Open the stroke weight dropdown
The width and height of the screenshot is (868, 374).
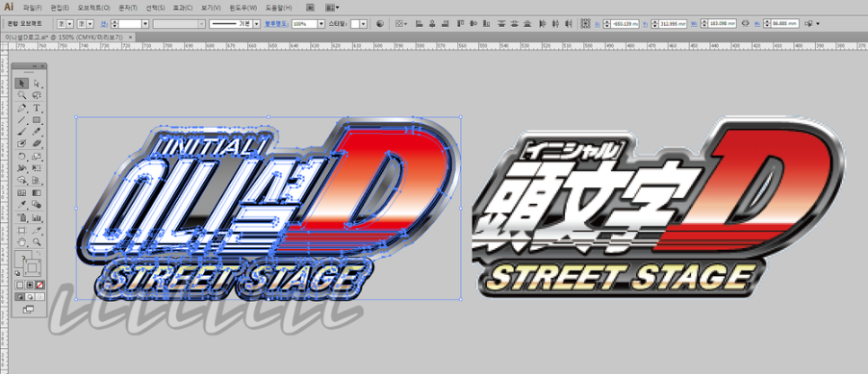coord(146,24)
